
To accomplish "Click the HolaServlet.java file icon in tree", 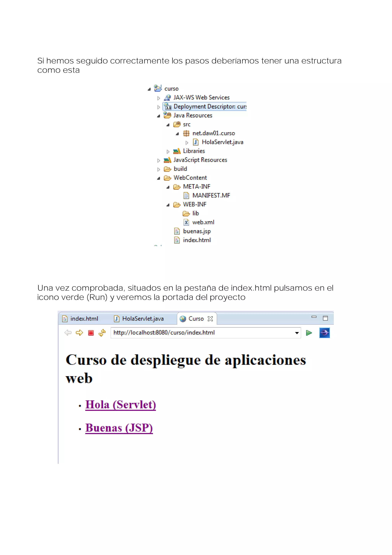I will [x=196, y=142].
